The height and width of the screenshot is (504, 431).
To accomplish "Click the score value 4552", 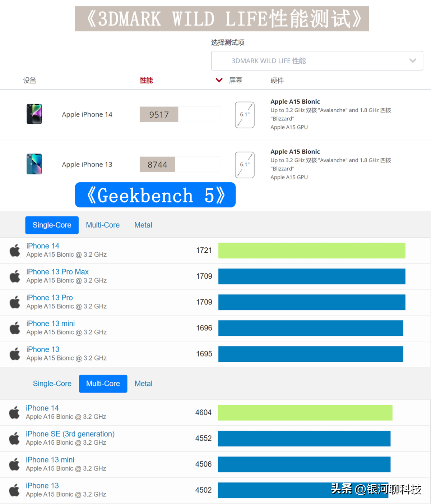I will click(203, 438).
